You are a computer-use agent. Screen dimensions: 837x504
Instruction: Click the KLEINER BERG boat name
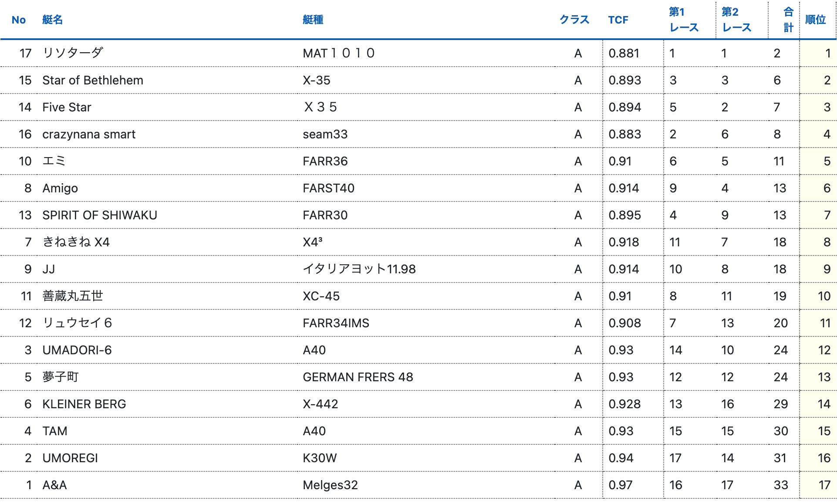pos(84,404)
